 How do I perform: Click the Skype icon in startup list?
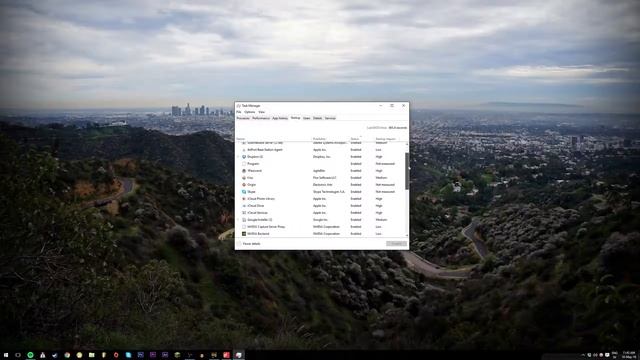click(244, 192)
